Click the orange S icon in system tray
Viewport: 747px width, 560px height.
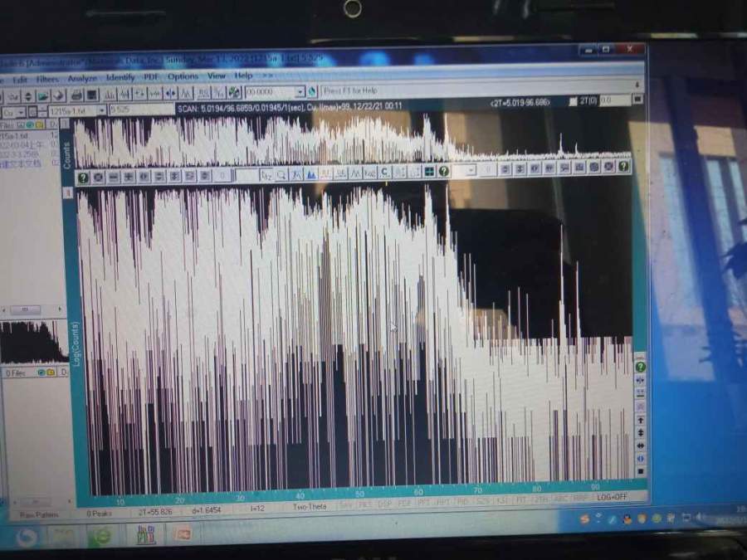click(x=584, y=519)
